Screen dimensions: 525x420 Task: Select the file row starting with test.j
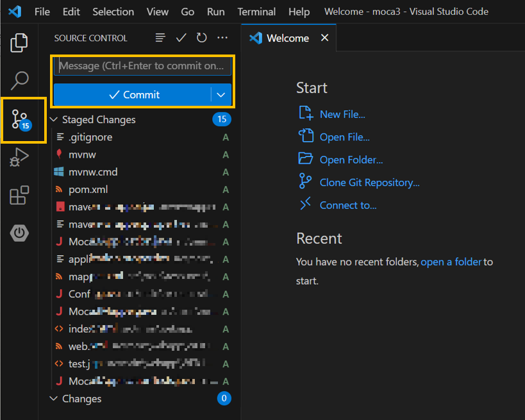coord(142,364)
